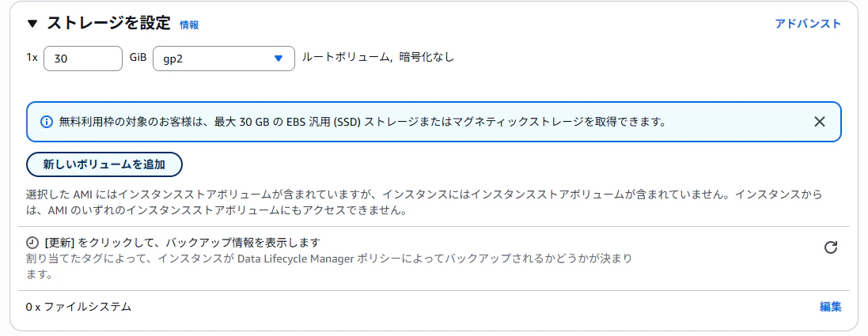This screenshot has width=868, height=336.
Task: Click the root volume size field showing 30
Action: point(82,59)
